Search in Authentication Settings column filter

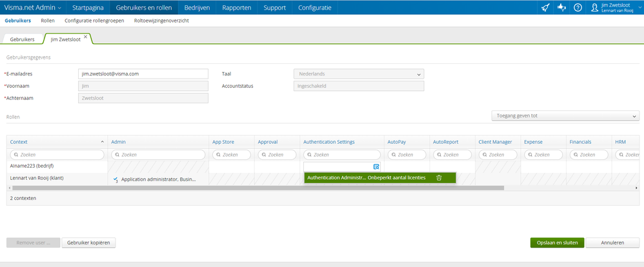coord(342,155)
